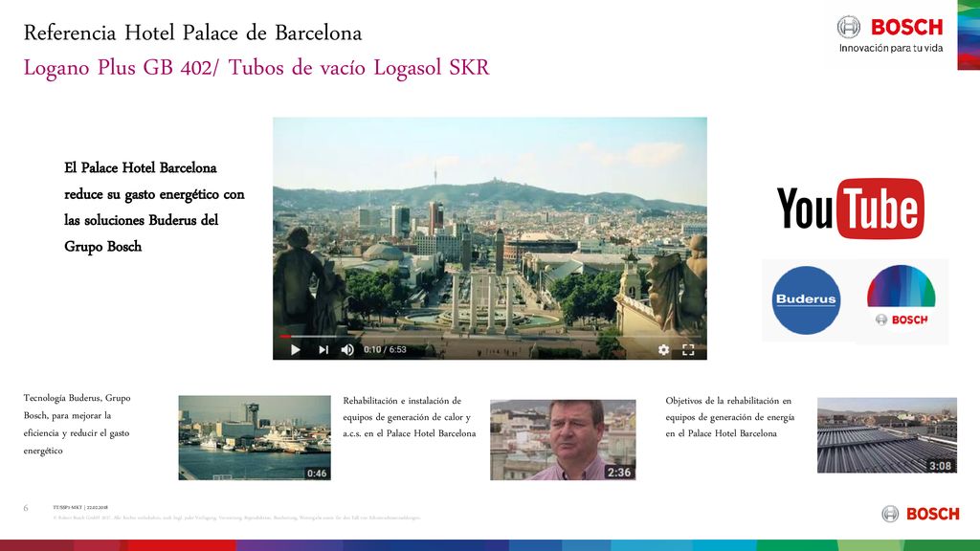
Task: Click the Bosch logo at bottom right
Action: [921, 514]
